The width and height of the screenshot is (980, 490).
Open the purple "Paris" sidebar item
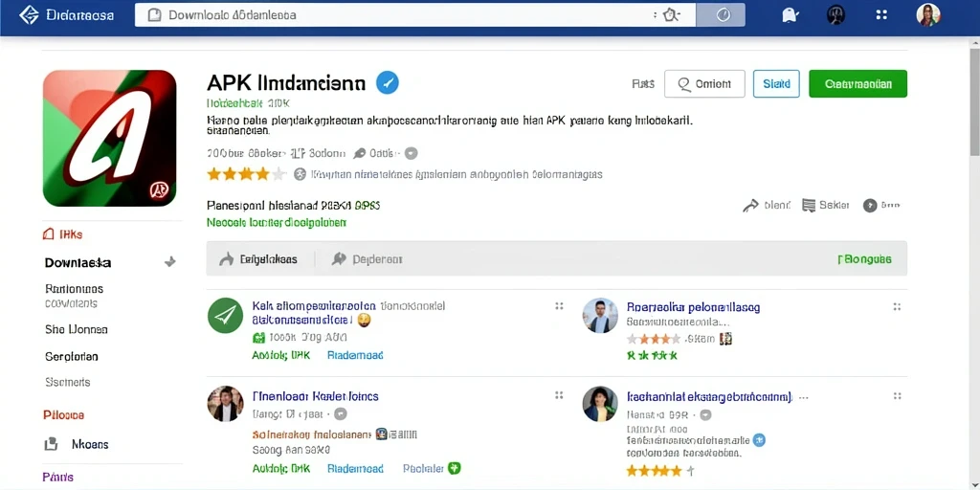coord(58,477)
